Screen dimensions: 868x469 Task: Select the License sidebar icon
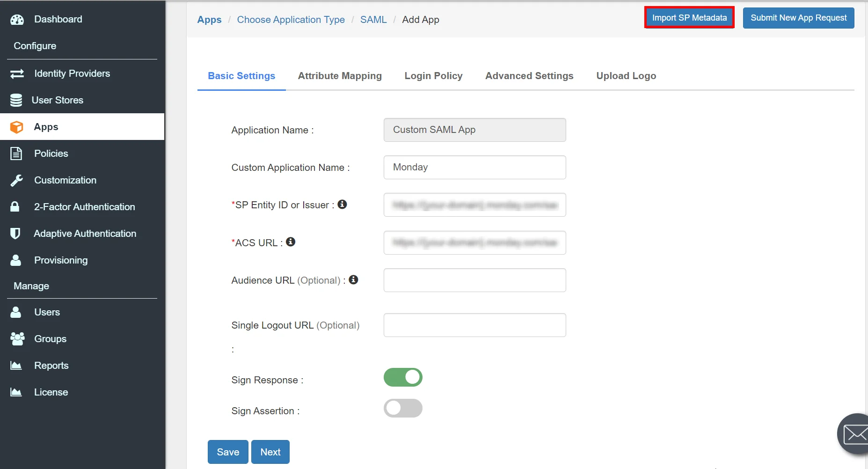[15, 392]
